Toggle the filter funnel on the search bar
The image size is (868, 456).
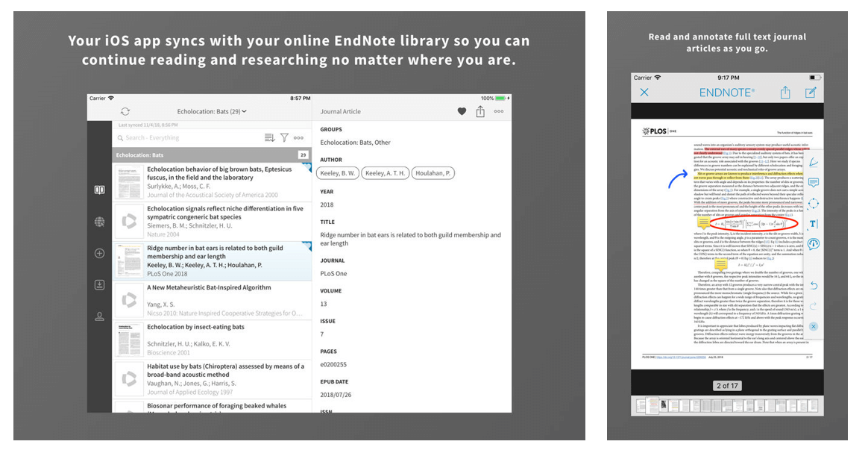click(286, 137)
